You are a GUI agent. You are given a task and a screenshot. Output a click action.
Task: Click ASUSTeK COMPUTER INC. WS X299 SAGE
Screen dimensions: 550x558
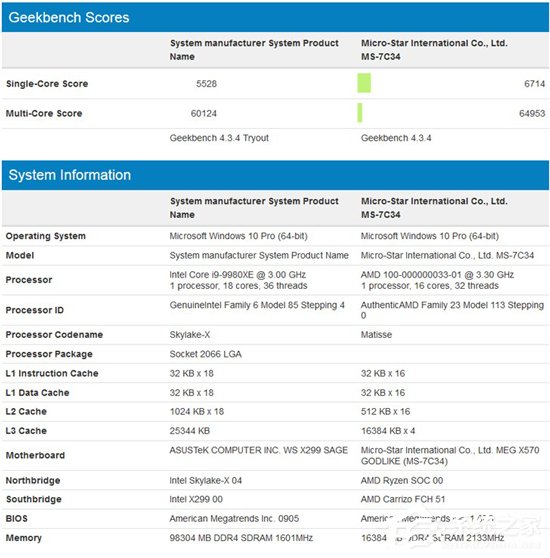259,451
